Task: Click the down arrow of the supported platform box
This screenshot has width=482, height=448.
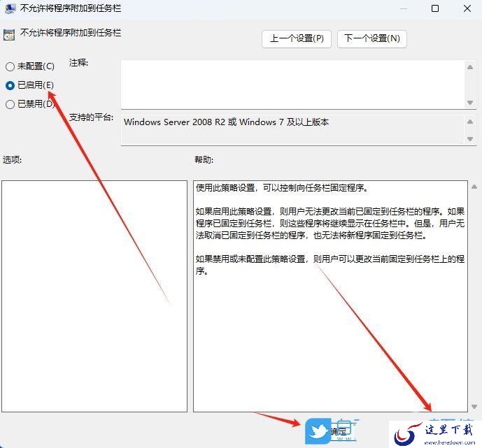Action: [x=470, y=139]
